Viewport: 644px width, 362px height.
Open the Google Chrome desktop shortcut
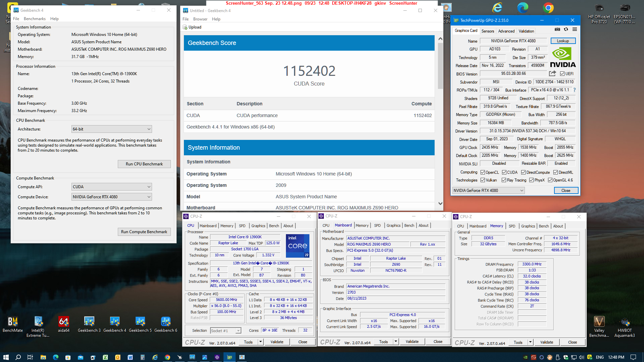548,8
